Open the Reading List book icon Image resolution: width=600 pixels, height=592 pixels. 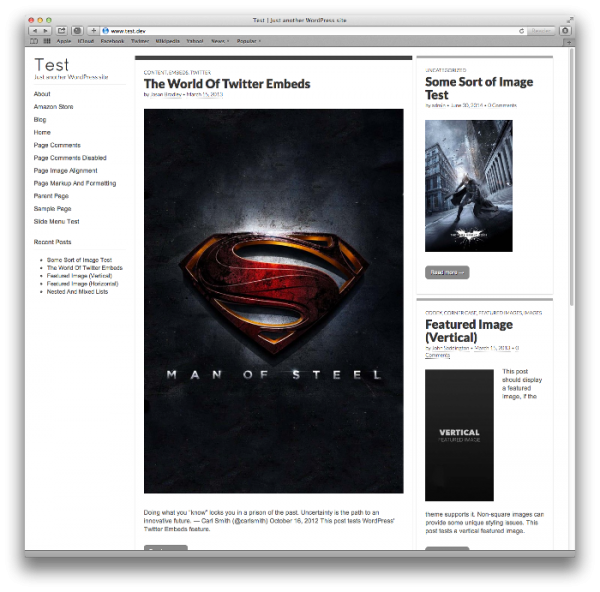34,41
